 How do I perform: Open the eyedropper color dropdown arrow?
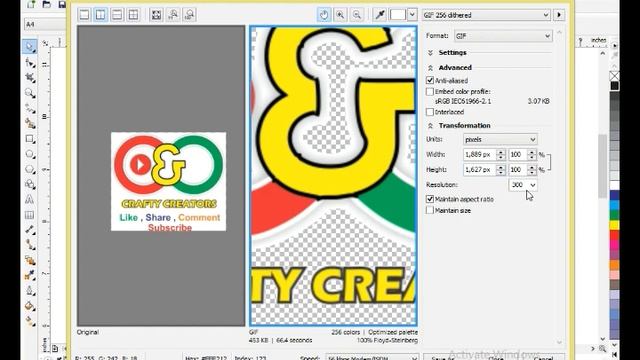[x=412, y=15]
